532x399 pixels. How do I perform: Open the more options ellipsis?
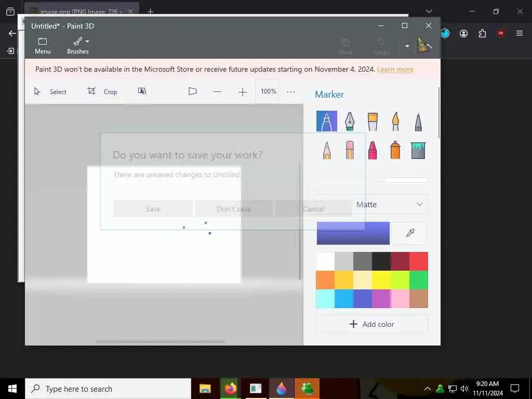click(x=291, y=91)
